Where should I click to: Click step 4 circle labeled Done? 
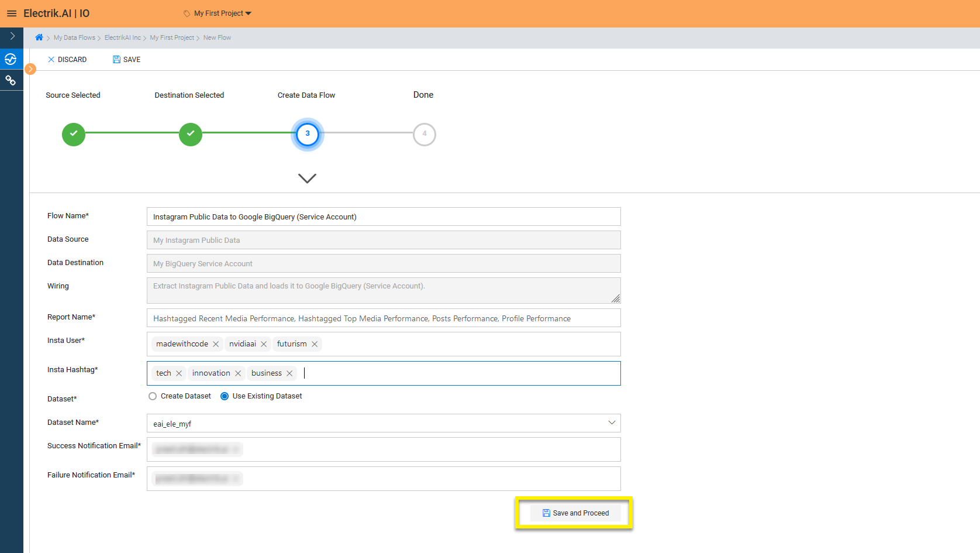point(424,134)
